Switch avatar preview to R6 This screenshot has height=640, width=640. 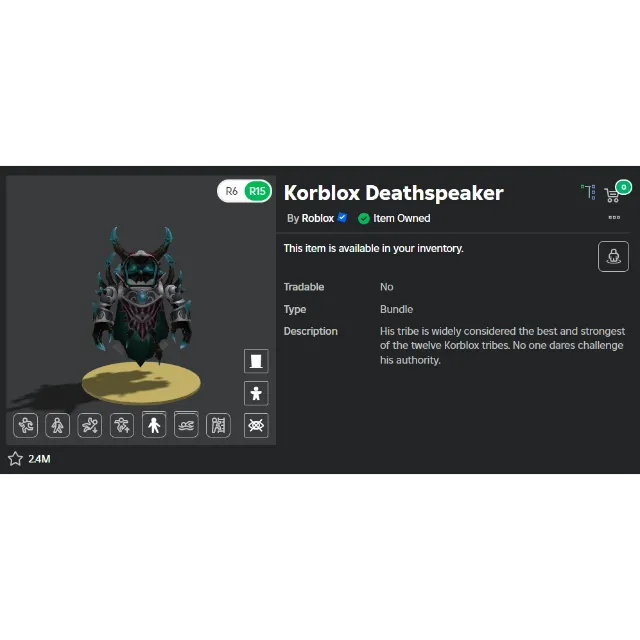[232, 191]
